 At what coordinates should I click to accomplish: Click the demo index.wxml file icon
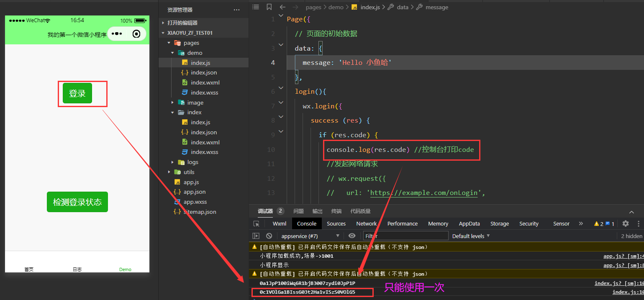pos(185,82)
